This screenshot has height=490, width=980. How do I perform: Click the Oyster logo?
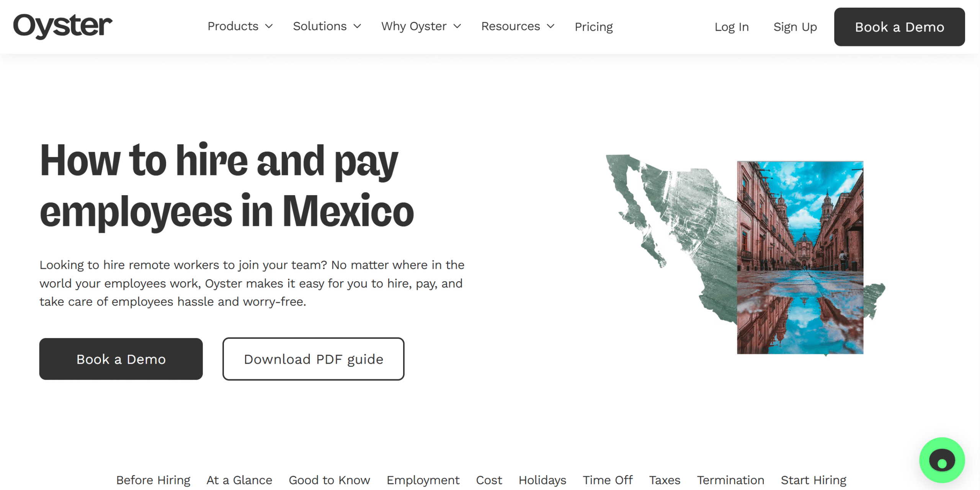click(63, 26)
